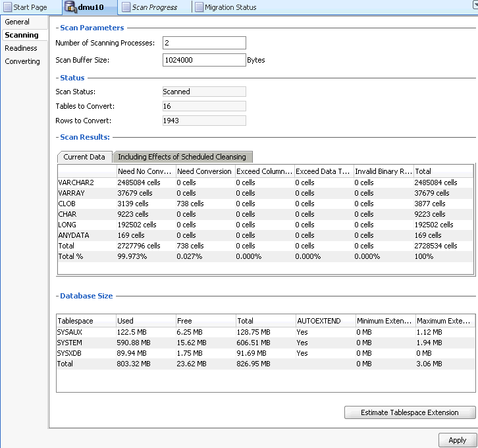Click the Need Conversion column header
This screenshot has height=448, width=478.
(x=204, y=171)
